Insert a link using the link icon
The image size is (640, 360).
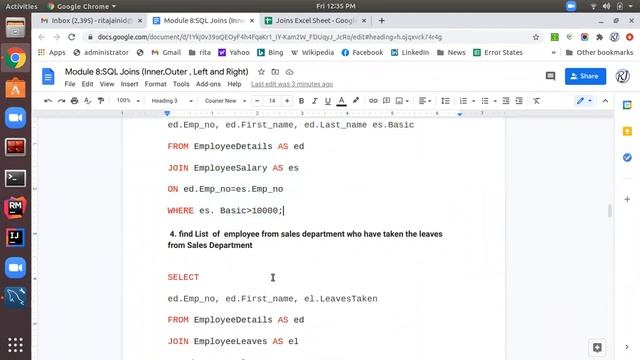(x=373, y=101)
